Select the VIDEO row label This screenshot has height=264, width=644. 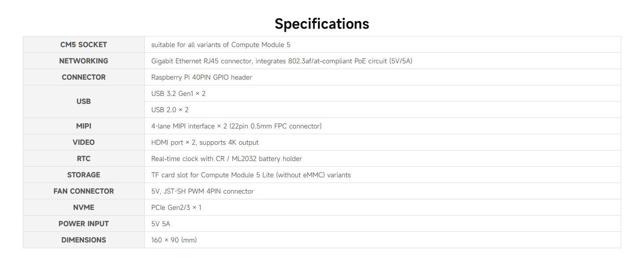click(x=84, y=142)
